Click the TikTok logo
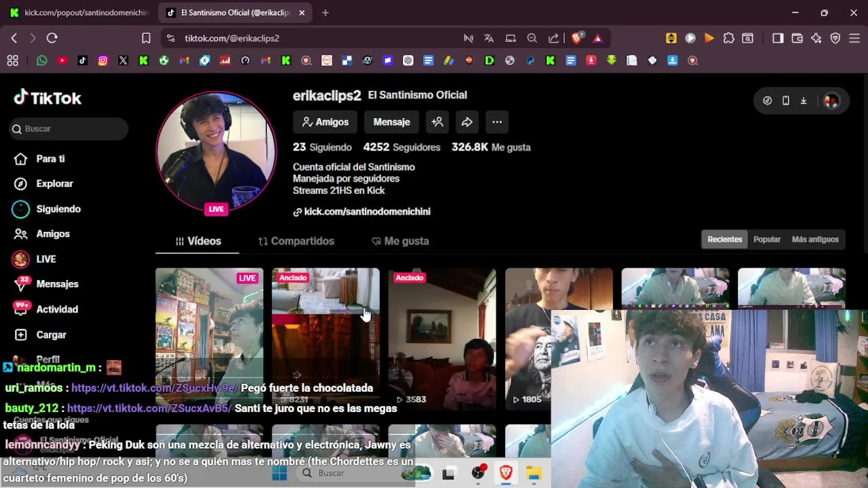Image resolution: width=868 pixels, height=488 pixels. pos(47,98)
